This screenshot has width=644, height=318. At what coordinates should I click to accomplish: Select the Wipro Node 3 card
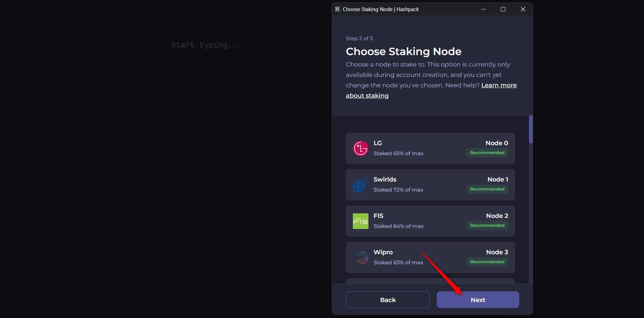click(430, 257)
